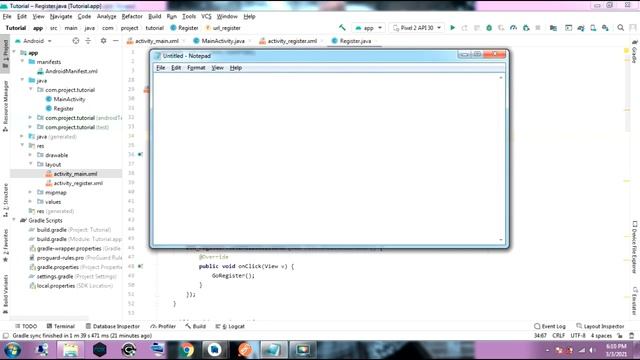The image size is (640, 360).
Task: Switch to the MainActivity.java editor tab
Action: pyautogui.click(x=222, y=41)
